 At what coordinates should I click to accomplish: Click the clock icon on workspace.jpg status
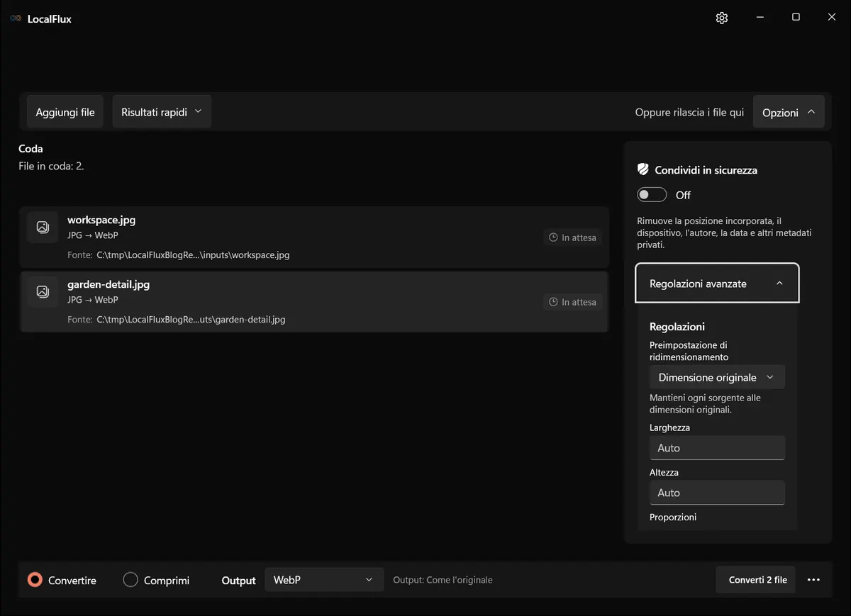click(554, 237)
